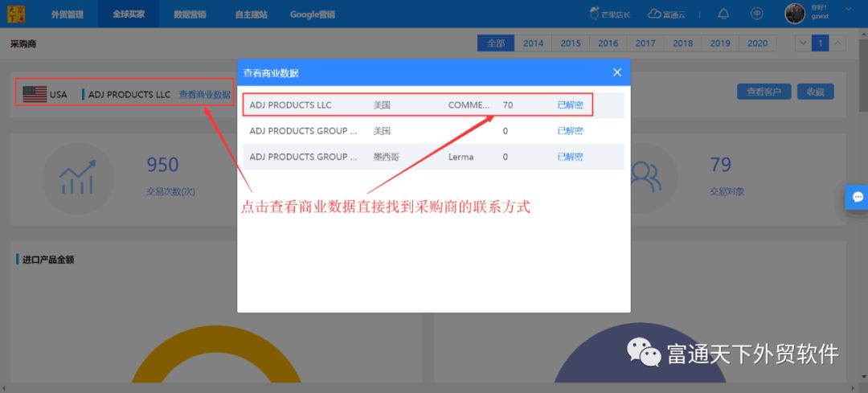Open the 数据营销 menu
The image size is (868, 393).
(x=190, y=14)
